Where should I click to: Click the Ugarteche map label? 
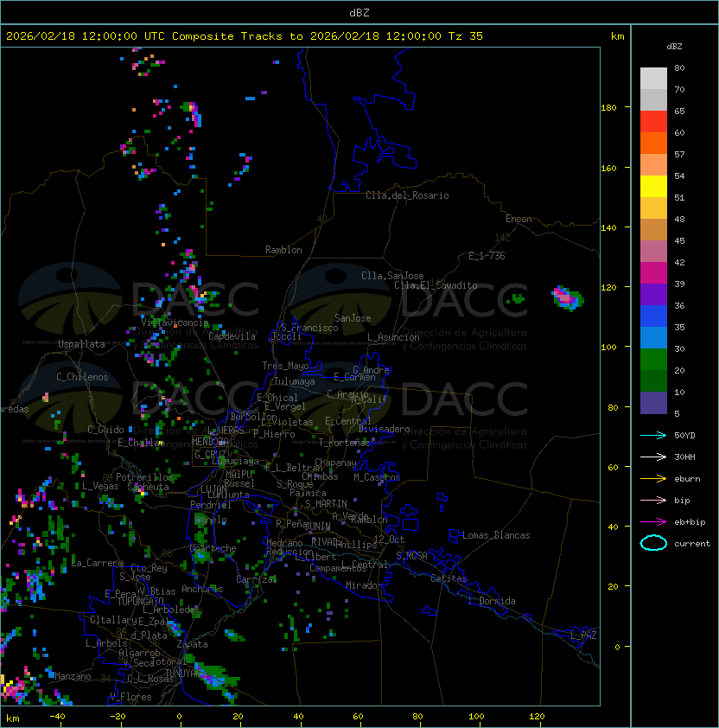(213, 548)
